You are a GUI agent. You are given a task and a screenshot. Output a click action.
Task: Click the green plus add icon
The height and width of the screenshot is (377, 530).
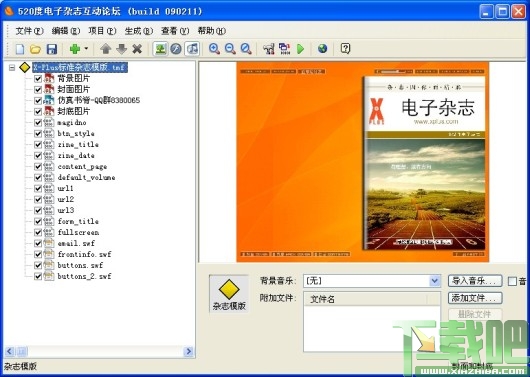pyautogui.click(x=75, y=49)
